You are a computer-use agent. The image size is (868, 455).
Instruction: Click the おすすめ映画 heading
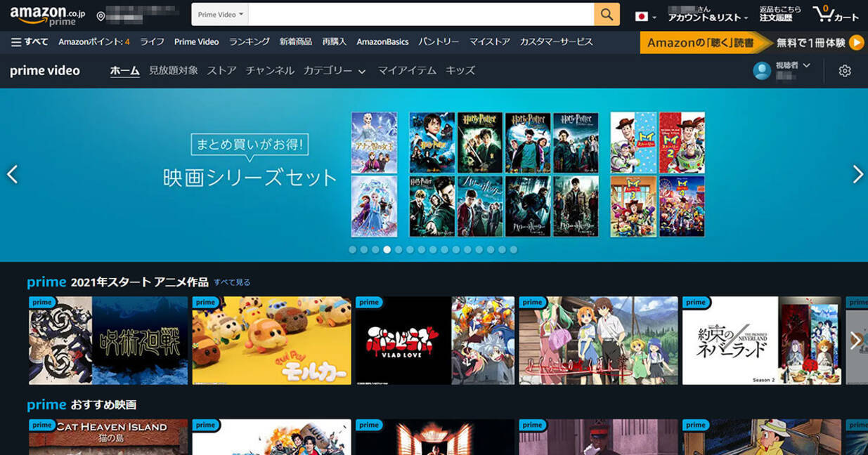103,405
